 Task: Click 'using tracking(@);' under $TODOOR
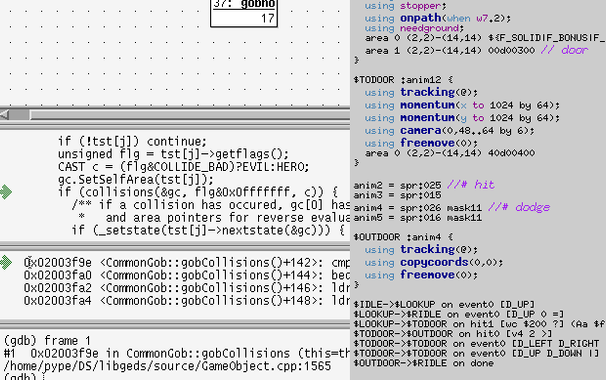421,93
